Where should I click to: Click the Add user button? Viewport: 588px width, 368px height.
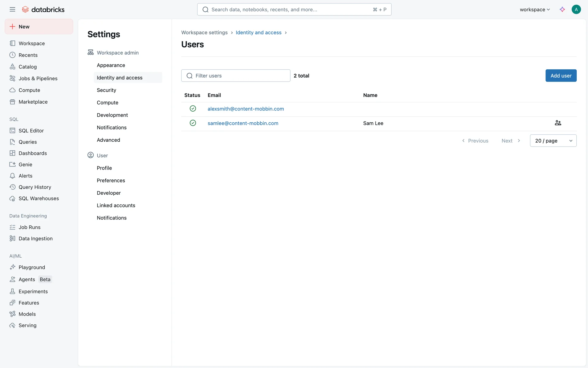[561, 76]
